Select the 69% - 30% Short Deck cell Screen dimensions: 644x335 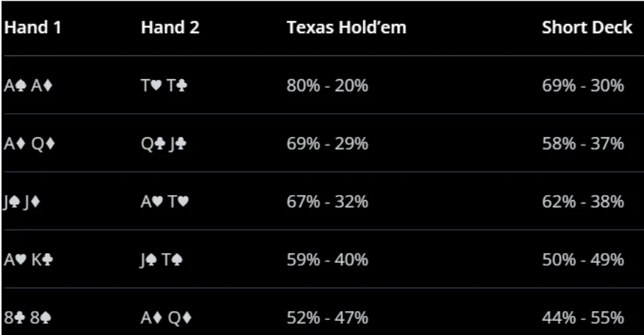582,86
